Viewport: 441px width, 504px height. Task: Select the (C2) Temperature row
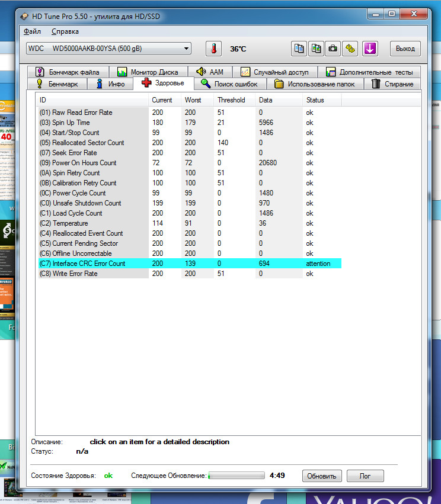click(190, 223)
